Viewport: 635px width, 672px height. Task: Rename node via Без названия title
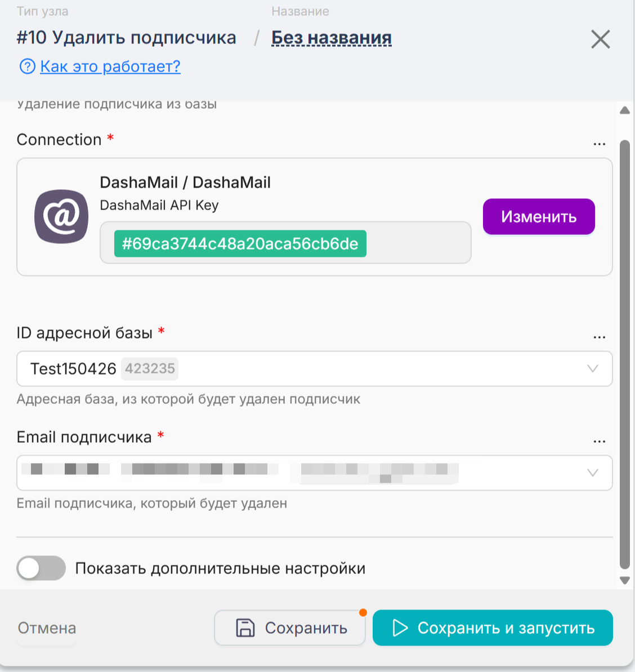pos(332,38)
